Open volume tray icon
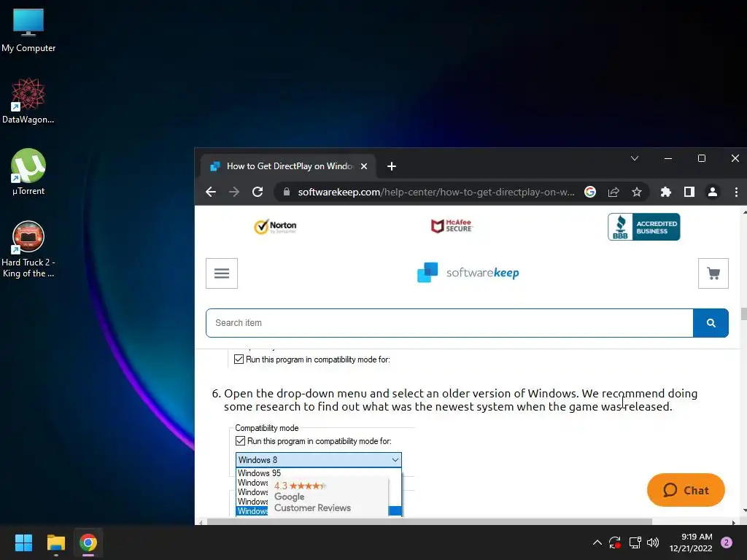 point(653,542)
